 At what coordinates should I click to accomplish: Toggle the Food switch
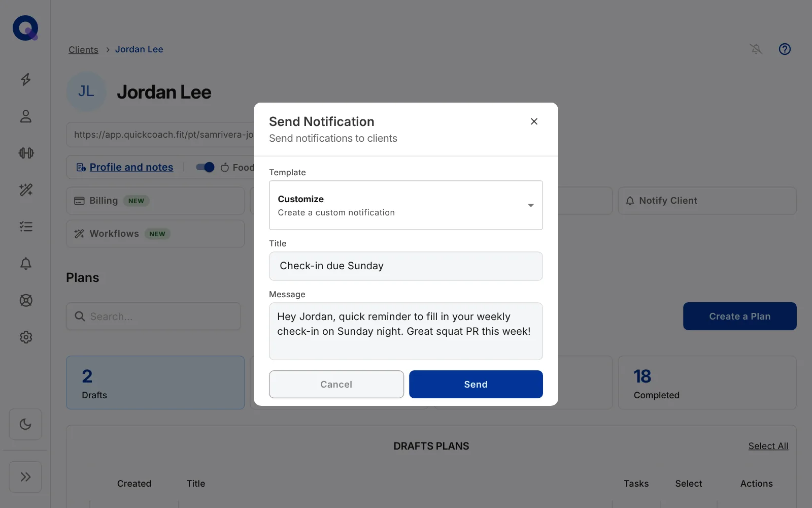tap(206, 167)
